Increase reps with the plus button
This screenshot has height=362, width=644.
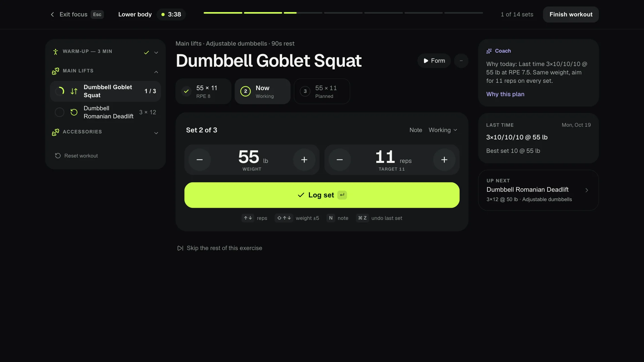pyautogui.click(x=444, y=160)
